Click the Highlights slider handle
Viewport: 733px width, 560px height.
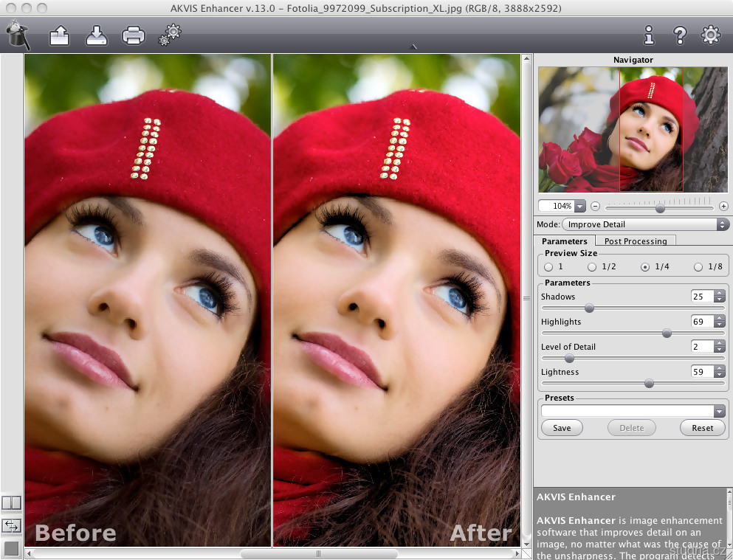[667, 333]
